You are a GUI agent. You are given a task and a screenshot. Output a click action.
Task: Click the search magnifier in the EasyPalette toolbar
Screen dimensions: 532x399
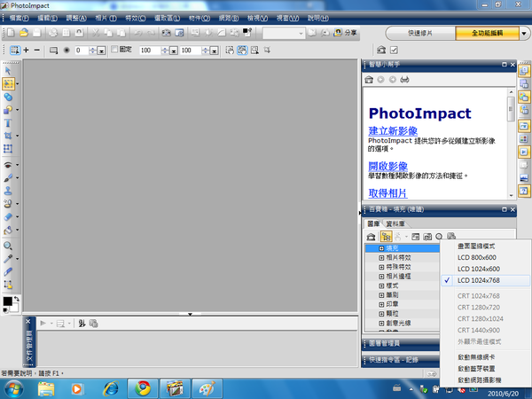tap(439, 237)
